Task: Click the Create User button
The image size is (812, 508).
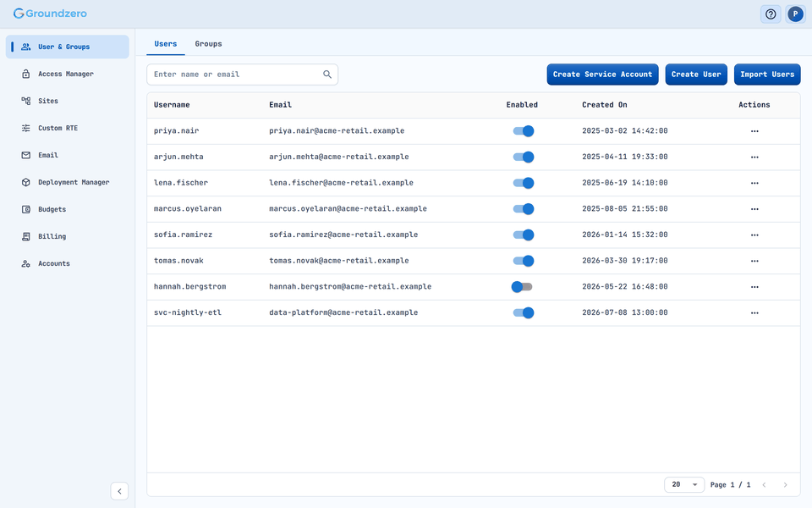Action: (x=696, y=75)
